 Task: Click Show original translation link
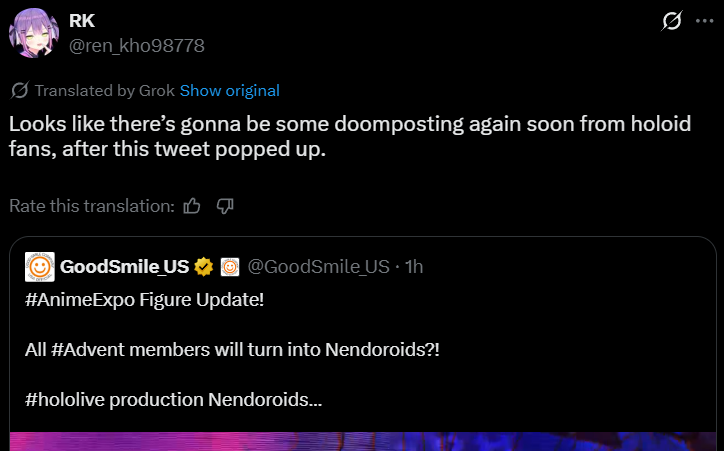point(229,91)
